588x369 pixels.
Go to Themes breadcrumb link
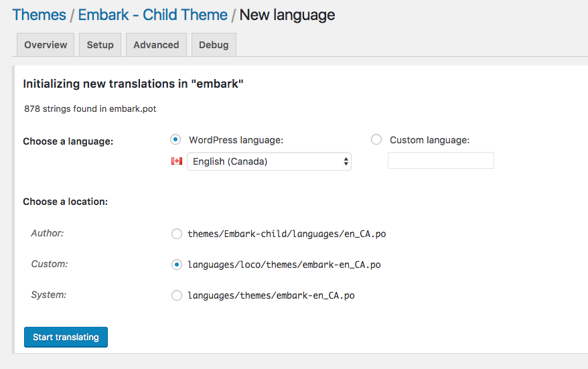40,15
